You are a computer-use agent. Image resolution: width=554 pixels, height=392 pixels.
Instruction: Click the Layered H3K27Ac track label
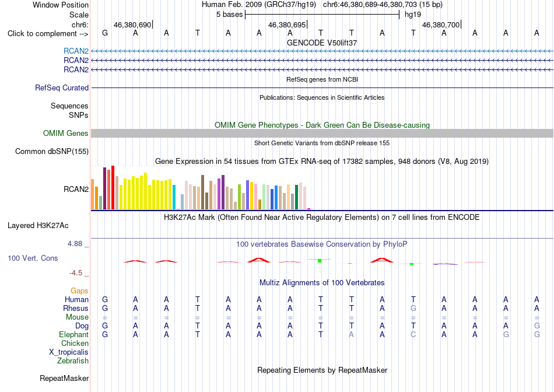(x=38, y=226)
